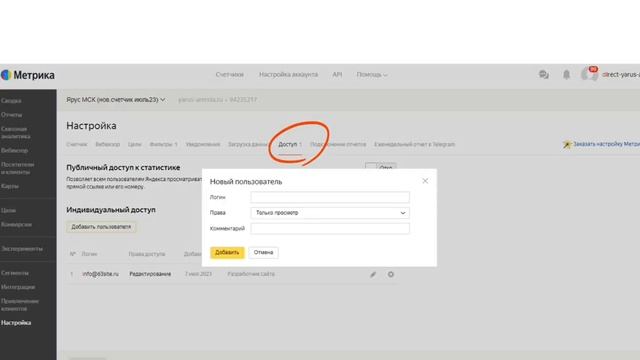The height and width of the screenshot is (360, 640).
Task: Open Цели in the left sidebar
Action: pos(8,211)
